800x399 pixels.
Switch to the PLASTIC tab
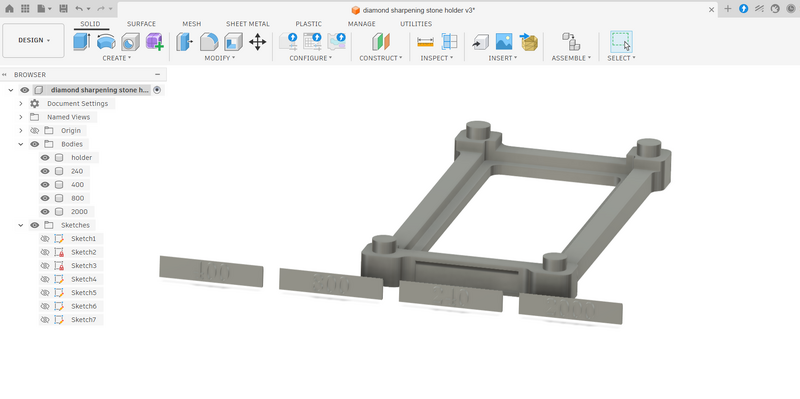(x=309, y=24)
